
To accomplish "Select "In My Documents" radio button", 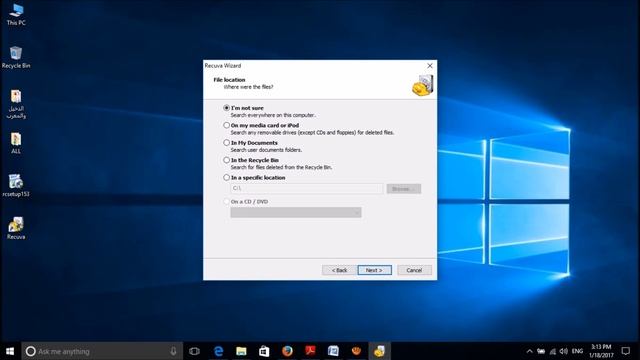I will point(227,143).
